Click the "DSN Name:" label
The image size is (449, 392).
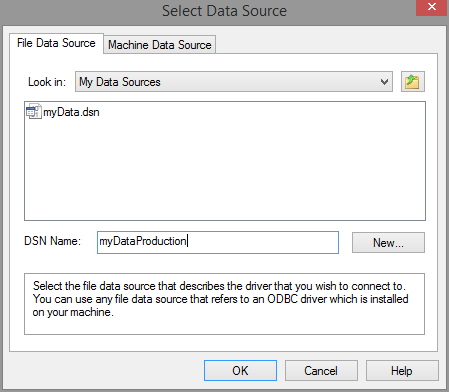tap(53, 241)
